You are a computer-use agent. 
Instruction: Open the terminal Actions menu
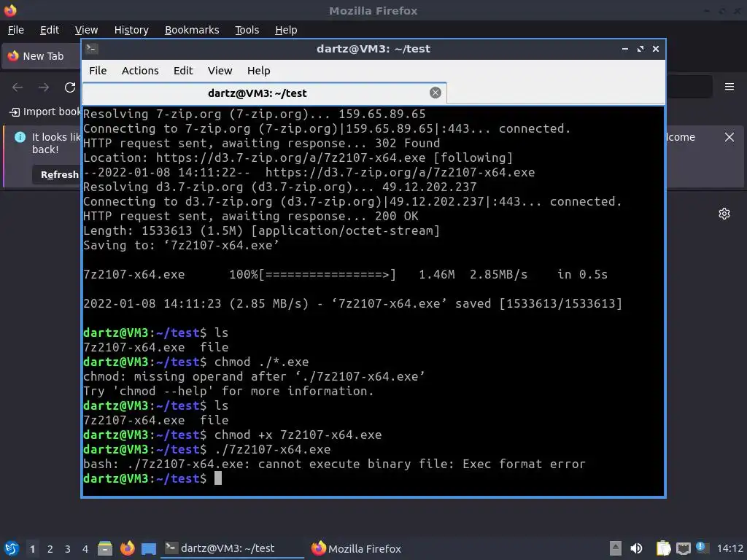140,71
